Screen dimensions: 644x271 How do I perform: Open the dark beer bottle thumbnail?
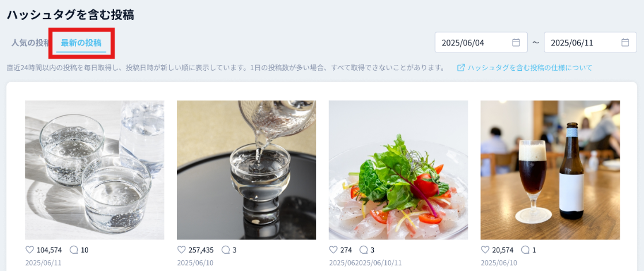pos(550,170)
